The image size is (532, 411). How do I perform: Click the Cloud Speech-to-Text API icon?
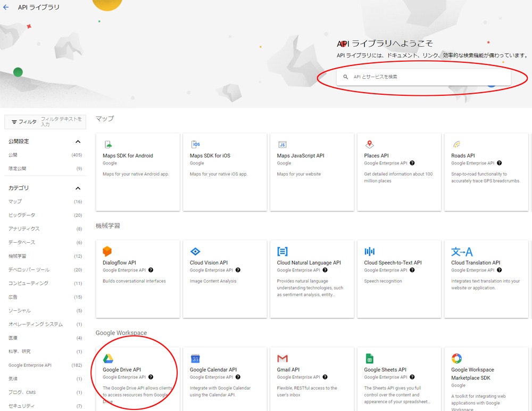370,251
